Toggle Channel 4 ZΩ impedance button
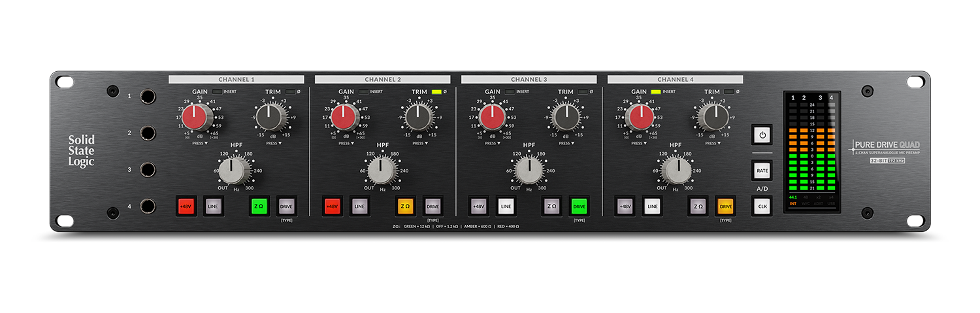The width and height of the screenshot is (980, 313). tap(698, 206)
